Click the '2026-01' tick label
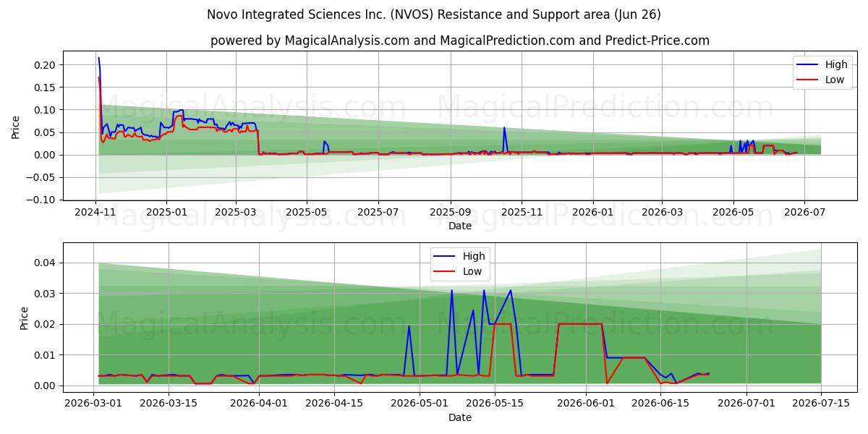This screenshot has width=868, height=434. 593,212
